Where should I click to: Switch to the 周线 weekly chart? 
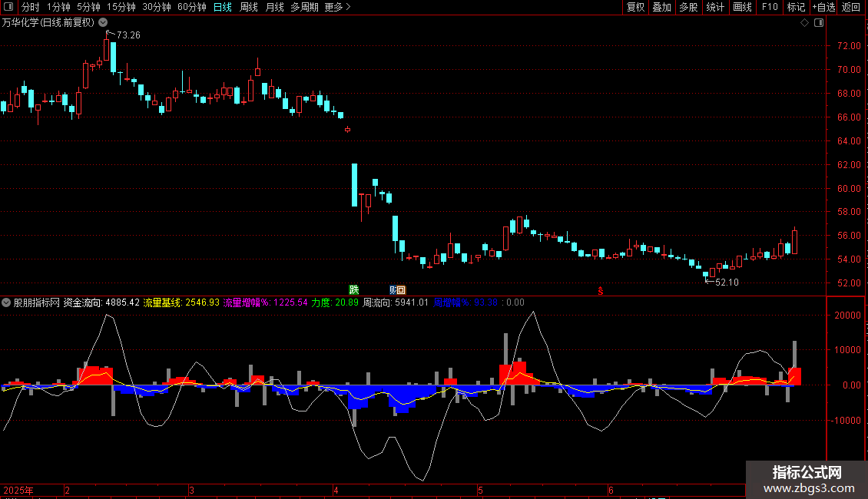[249, 7]
